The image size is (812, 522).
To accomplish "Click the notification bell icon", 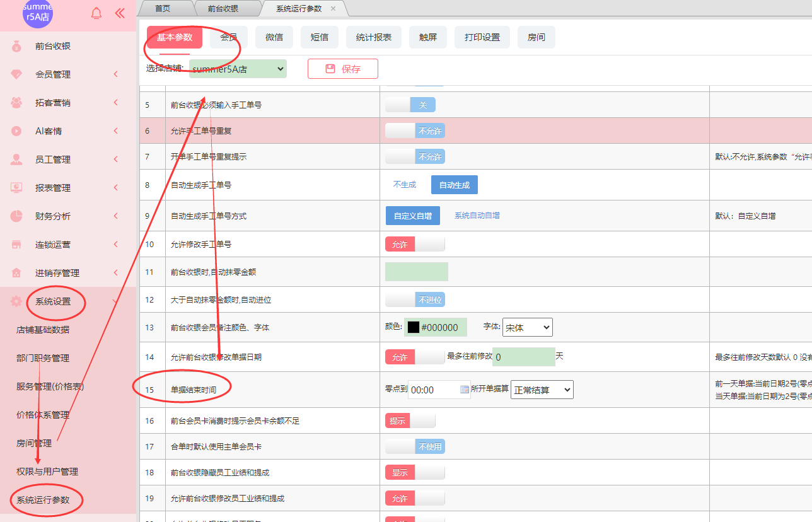I will [96, 13].
